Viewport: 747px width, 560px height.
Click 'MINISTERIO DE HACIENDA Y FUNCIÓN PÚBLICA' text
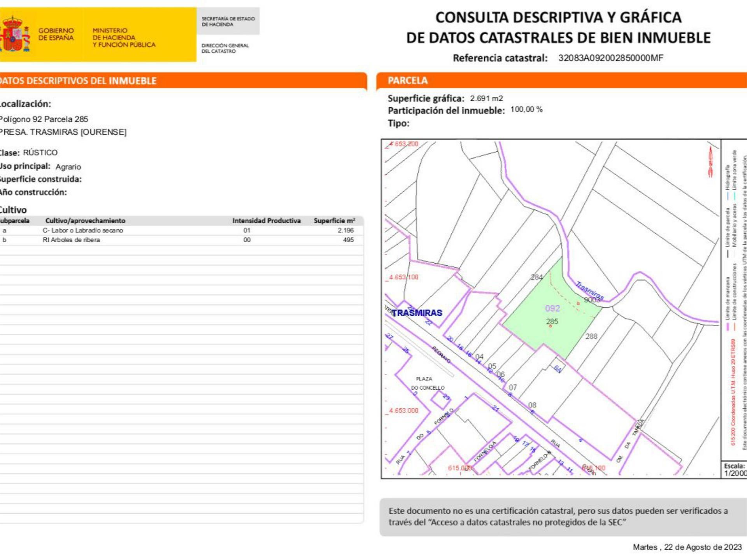click(124, 38)
